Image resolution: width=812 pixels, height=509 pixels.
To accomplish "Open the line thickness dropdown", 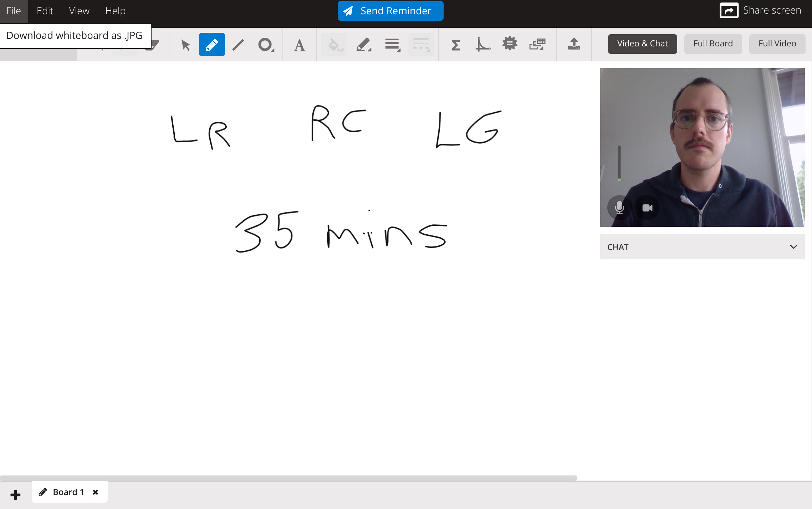I will pos(392,44).
